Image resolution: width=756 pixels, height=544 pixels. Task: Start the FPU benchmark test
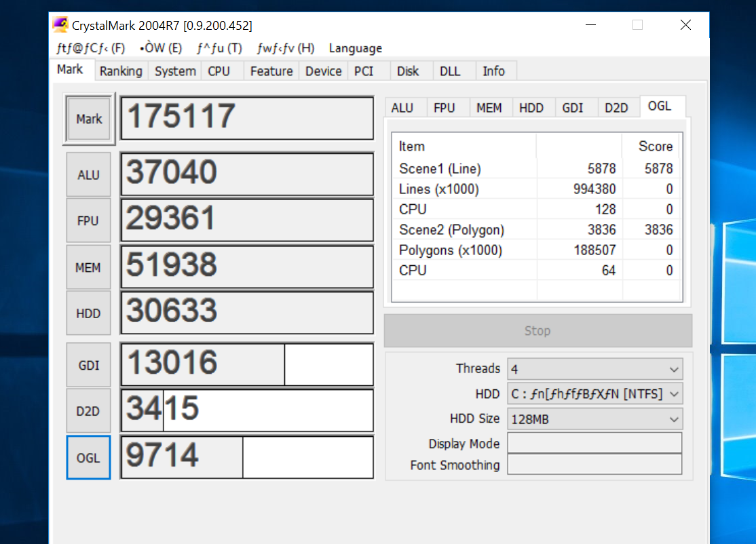(88, 220)
